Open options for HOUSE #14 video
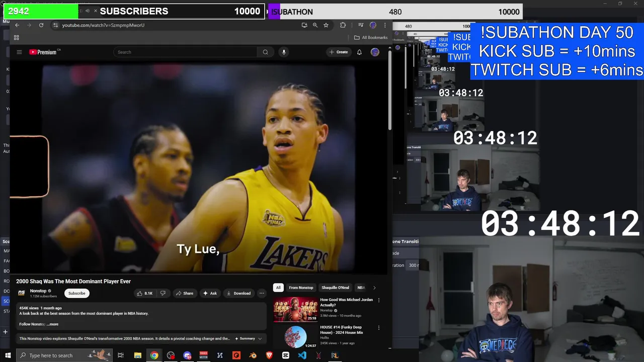 379,328
